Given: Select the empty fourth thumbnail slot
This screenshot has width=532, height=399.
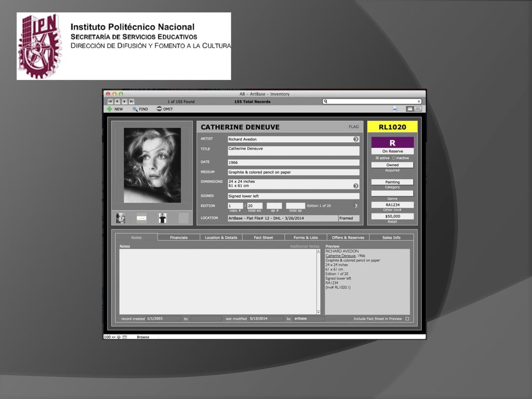Looking at the screenshot, I should pos(183,218).
